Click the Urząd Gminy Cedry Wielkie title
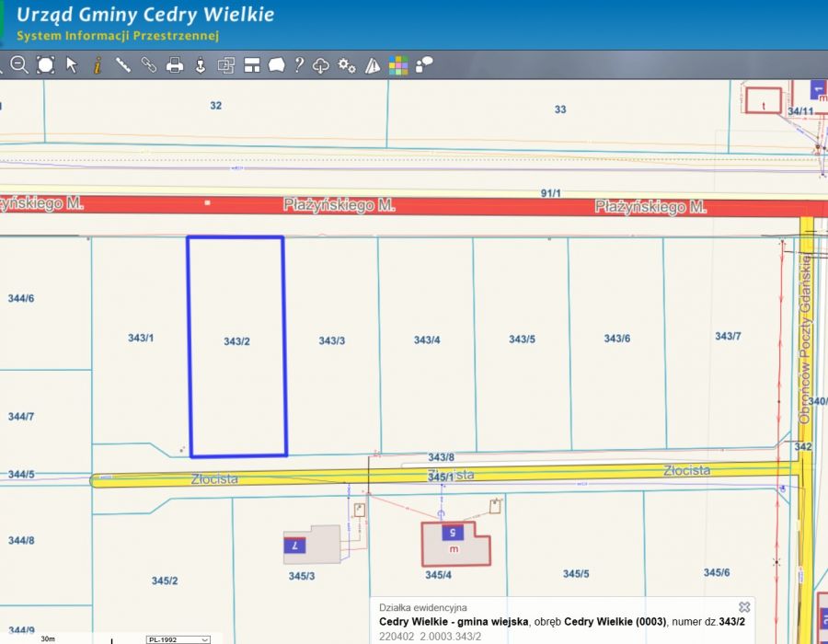The height and width of the screenshot is (644, 828). point(144,16)
